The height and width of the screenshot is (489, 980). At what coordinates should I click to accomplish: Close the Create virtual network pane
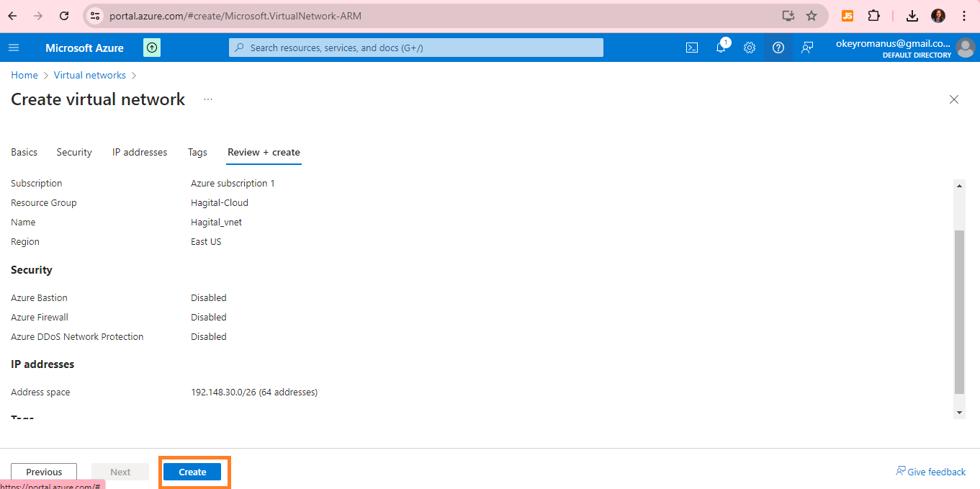pyautogui.click(x=954, y=99)
